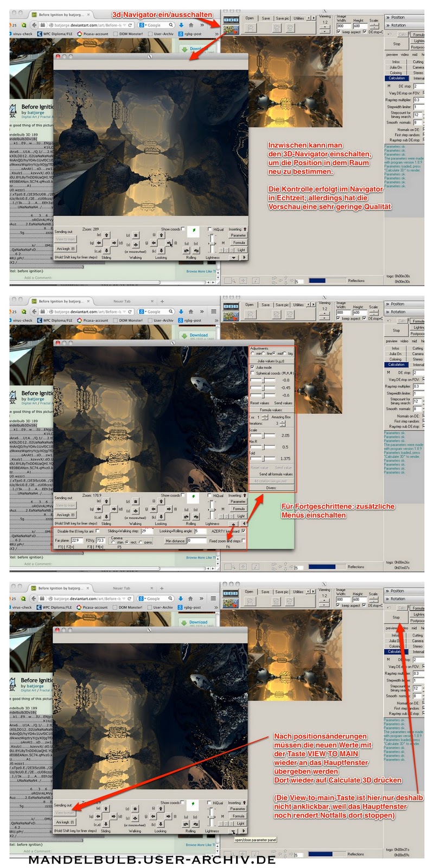Toggle Fixed zoom and steps checkbox

pos(244,541)
